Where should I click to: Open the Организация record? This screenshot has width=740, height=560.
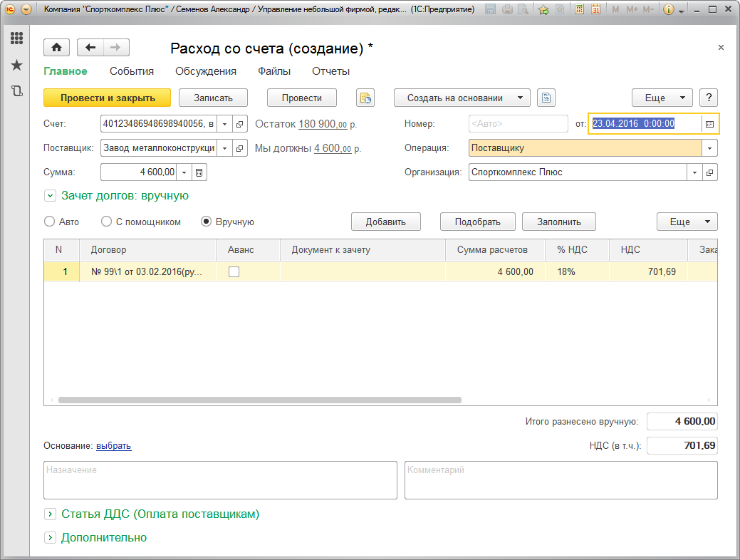[710, 172]
